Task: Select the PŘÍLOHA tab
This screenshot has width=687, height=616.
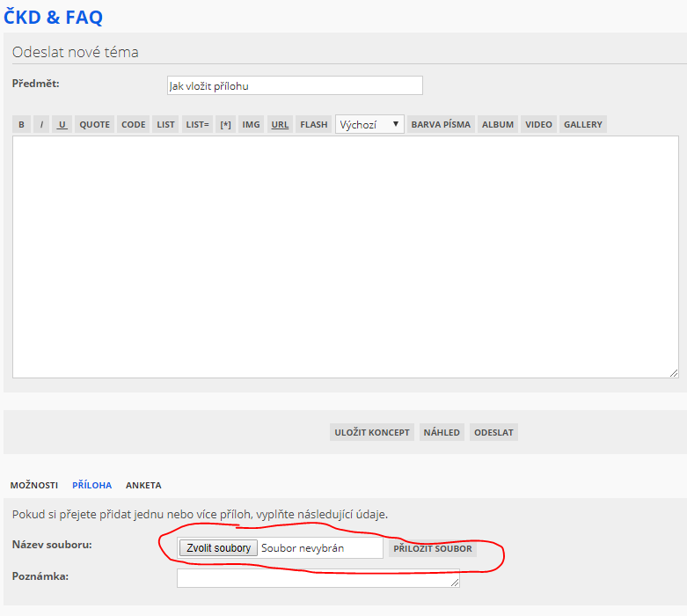Action: click(x=91, y=485)
